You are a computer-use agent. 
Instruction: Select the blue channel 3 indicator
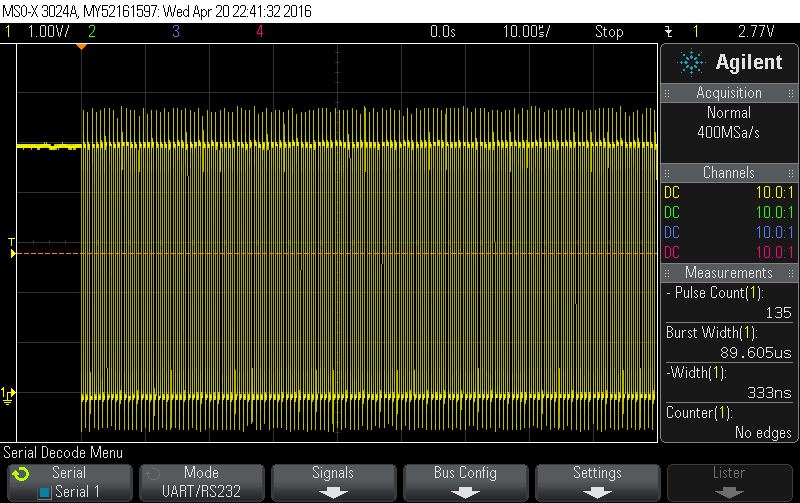pos(175,31)
